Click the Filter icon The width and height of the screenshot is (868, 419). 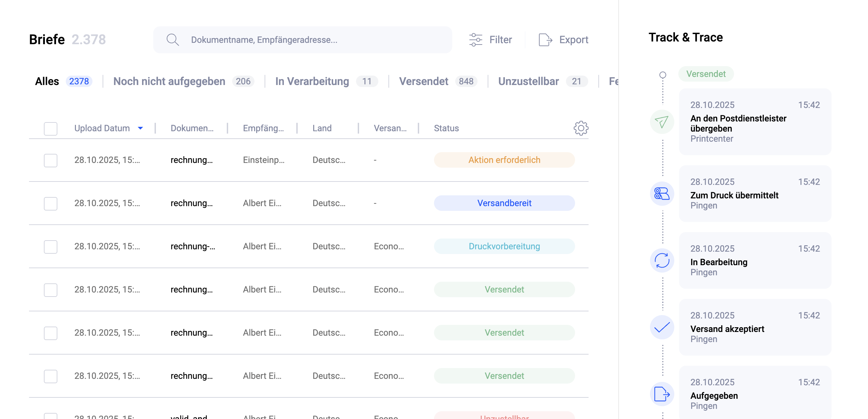(x=476, y=39)
